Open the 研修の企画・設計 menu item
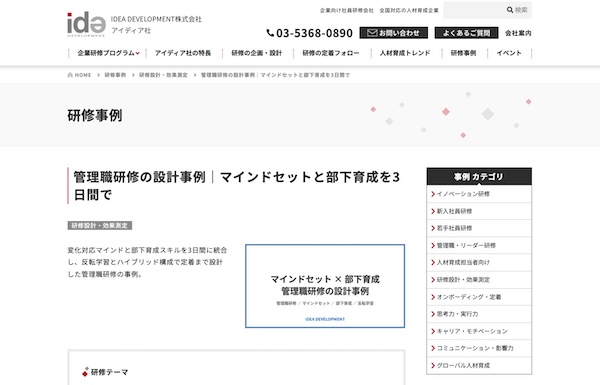This screenshot has width=600, height=385. 257,53
